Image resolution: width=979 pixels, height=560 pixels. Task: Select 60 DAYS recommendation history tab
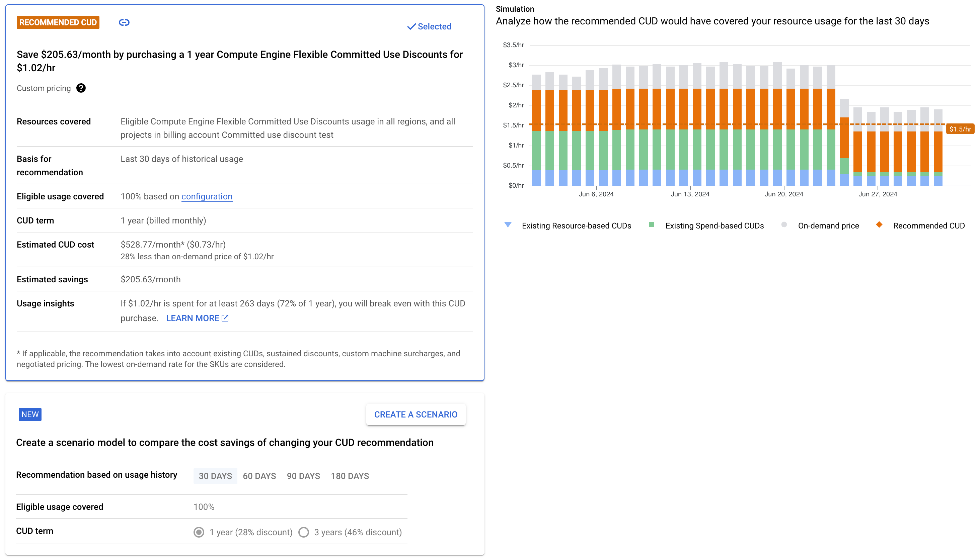[259, 476]
